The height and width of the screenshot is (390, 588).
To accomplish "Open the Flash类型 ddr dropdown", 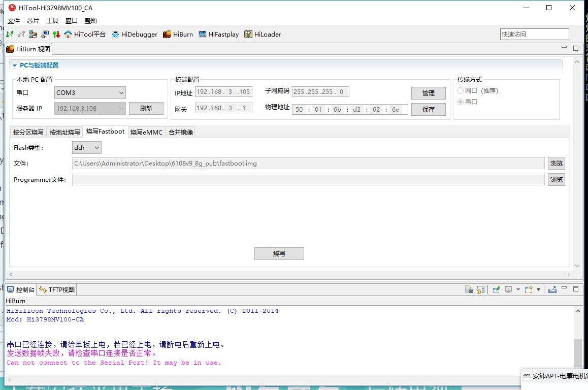I will [87, 148].
